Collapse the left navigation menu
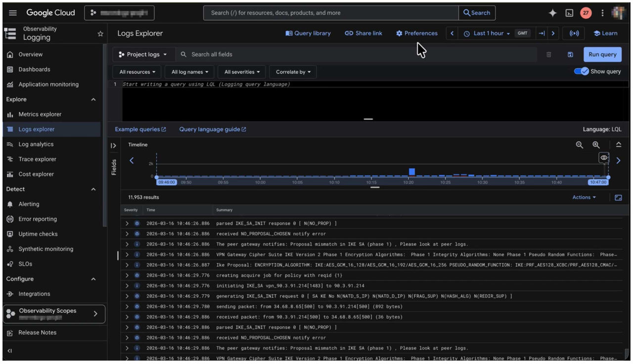This screenshot has width=633, height=364. coord(10,351)
